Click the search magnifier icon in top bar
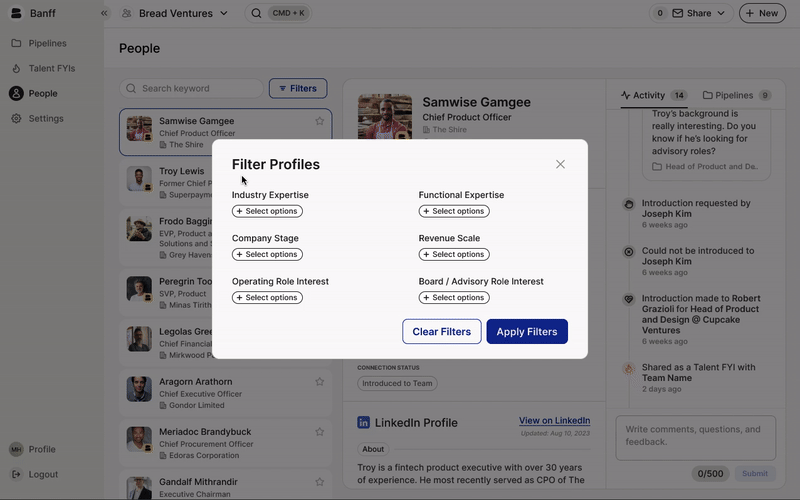 pos(256,13)
